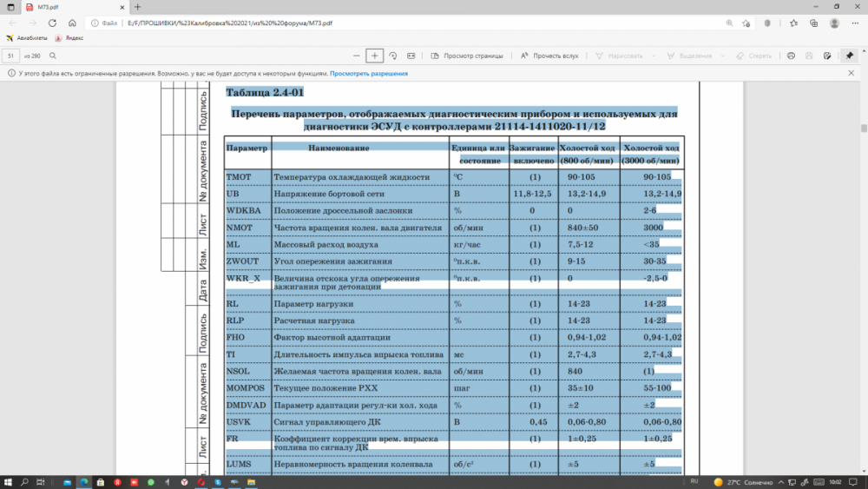Click the vertical scrollbar of the PDF

pos(863,261)
